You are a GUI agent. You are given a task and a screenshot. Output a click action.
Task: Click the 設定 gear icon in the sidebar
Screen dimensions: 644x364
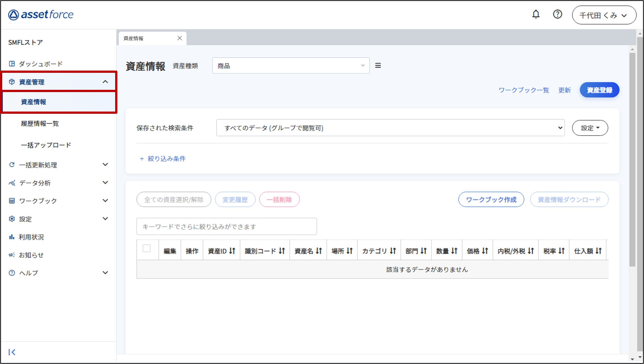(x=12, y=218)
